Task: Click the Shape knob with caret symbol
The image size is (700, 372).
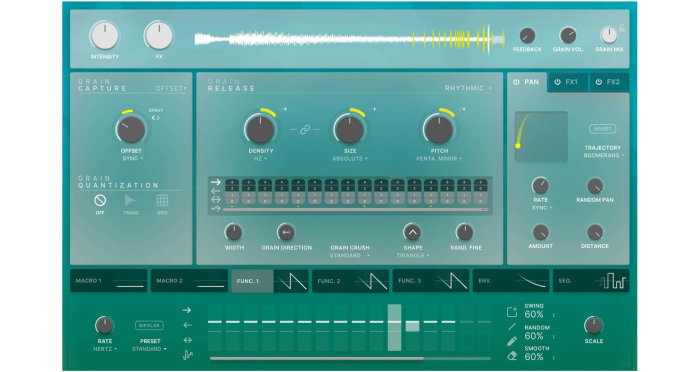Action: (x=412, y=232)
